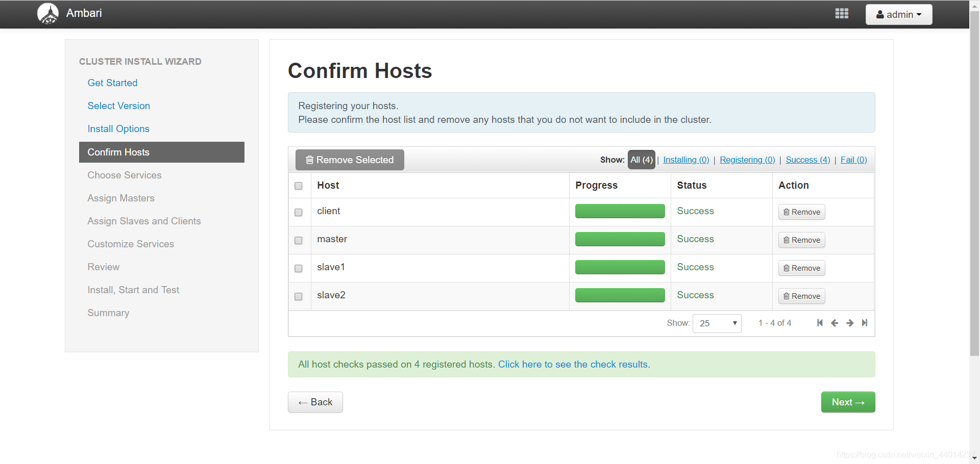Check the slave1 host checkbox
980x464 pixels.
pos(299,269)
